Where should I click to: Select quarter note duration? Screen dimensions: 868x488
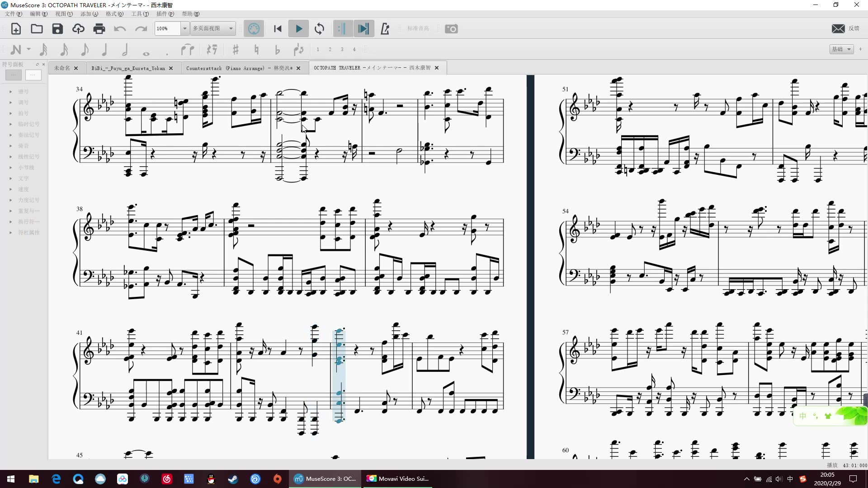click(x=104, y=49)
